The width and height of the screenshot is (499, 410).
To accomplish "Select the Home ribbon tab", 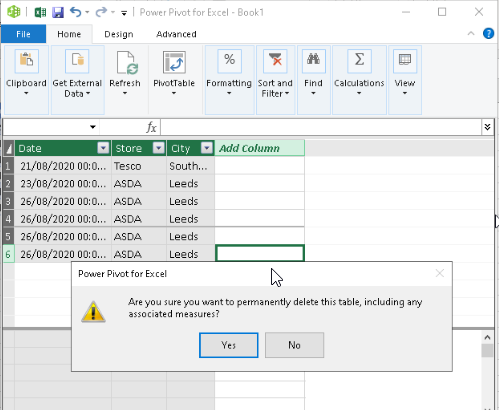I will tap(69, 34).
